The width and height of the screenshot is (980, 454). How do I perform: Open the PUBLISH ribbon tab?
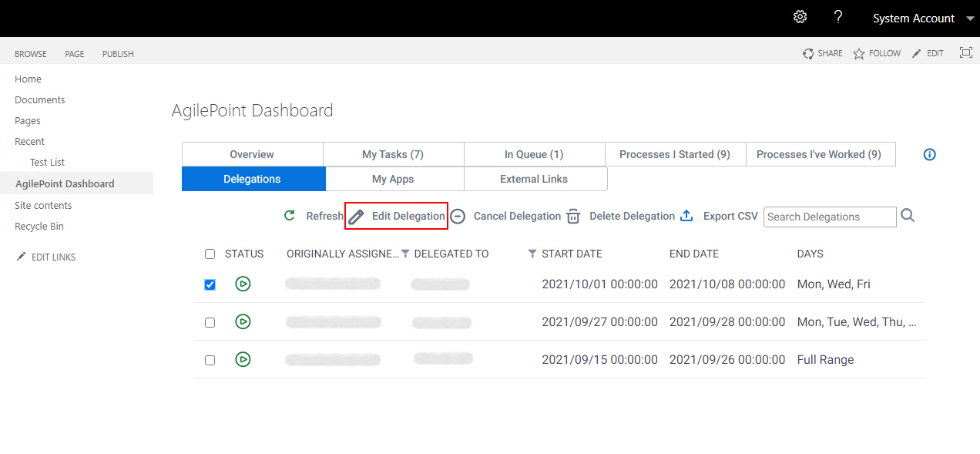[118, 54]
